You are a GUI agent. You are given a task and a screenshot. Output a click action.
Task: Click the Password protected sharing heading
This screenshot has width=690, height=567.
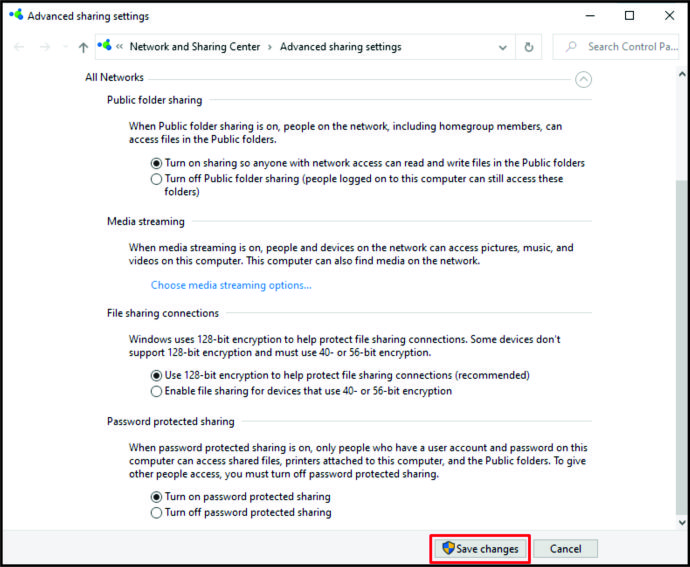point(171,422)
